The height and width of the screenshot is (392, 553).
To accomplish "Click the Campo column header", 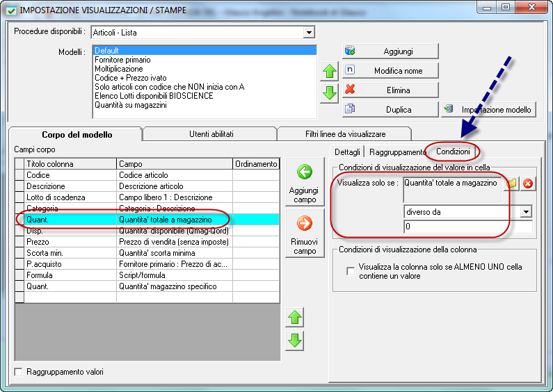I will coord(174,164).
